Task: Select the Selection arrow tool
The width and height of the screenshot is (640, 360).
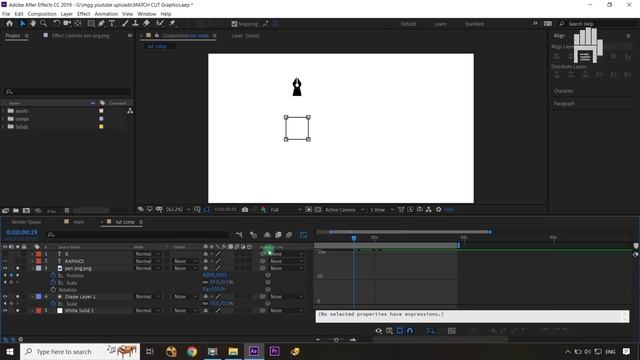Action: (x=22, y=24)
